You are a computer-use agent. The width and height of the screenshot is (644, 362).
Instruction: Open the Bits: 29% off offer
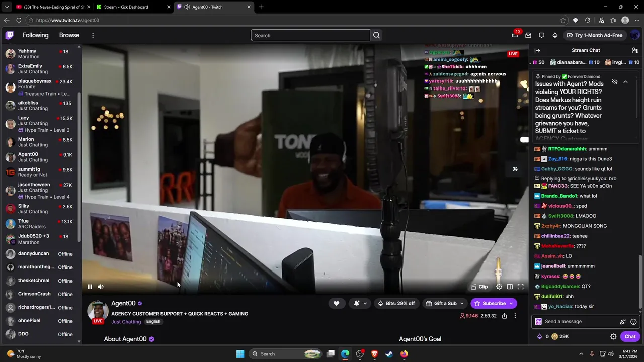point(396,303)
